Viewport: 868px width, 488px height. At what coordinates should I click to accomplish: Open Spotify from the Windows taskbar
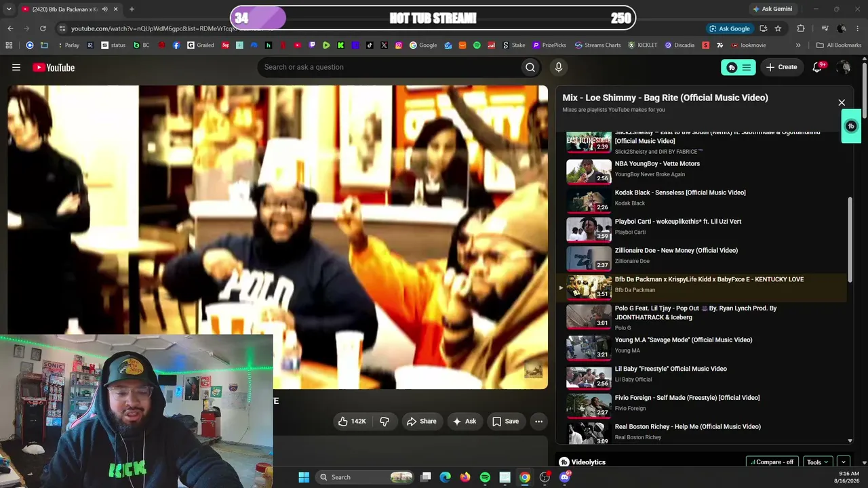[485, 477]
